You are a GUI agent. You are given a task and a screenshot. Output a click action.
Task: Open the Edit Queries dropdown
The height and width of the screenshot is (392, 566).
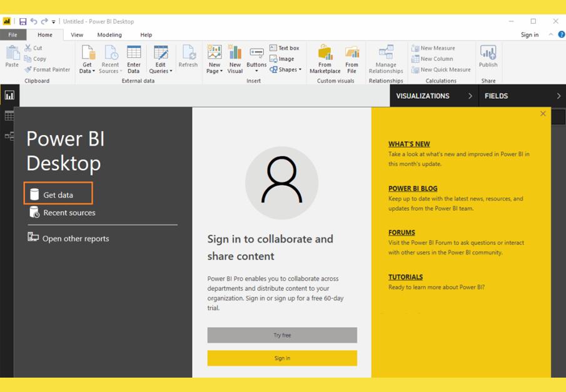[x=161, y=59]
